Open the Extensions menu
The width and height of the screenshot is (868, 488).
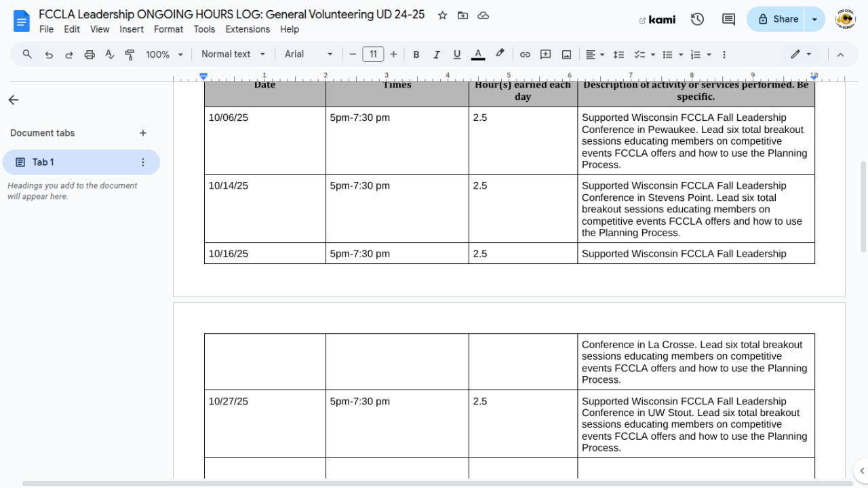(248, 29)
